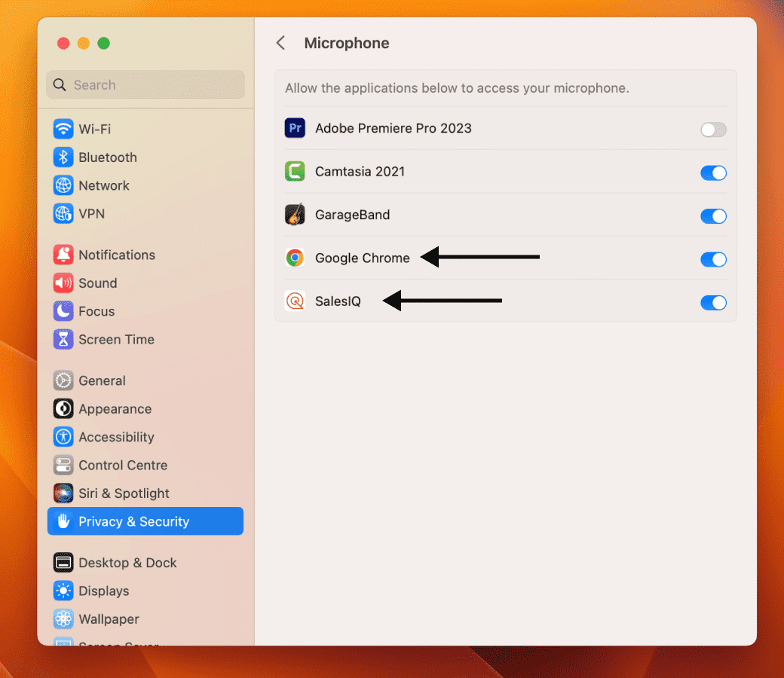Select Focus in the sidebar

coord(145,311)
